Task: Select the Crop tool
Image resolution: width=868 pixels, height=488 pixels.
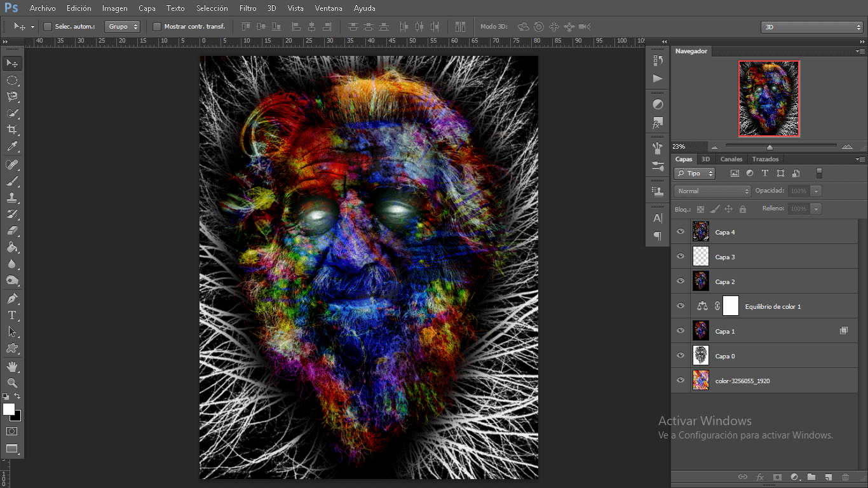Action: tap(12, 130)
